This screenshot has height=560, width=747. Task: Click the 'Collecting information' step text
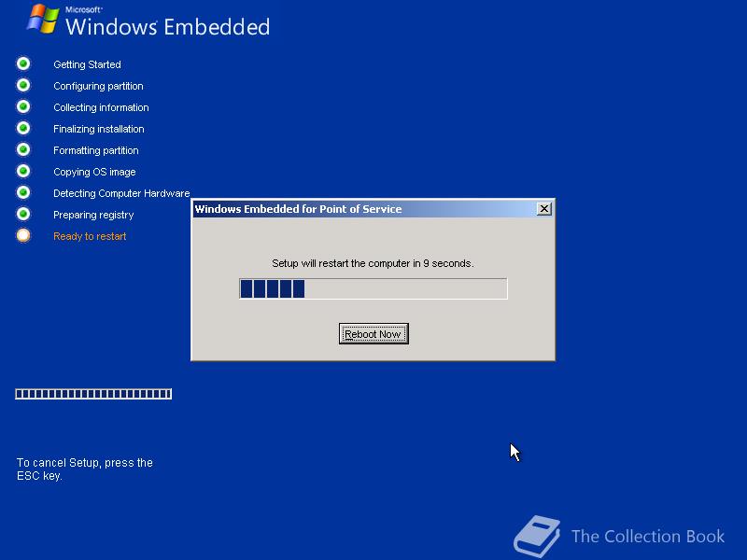(x=101, y=107)
